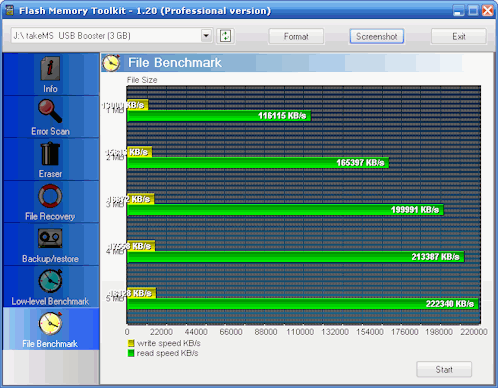The height and width of the screenshot is (388, 498).
Task: Minimize the Flash Memory Toolkit window
Action: pyautogui.click(x=459, y=10)
